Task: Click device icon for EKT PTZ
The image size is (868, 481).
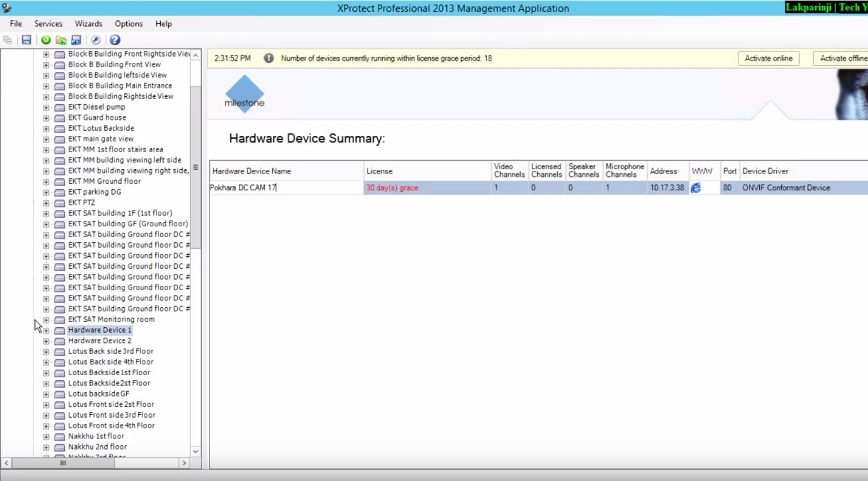Action: click(59, 203)
